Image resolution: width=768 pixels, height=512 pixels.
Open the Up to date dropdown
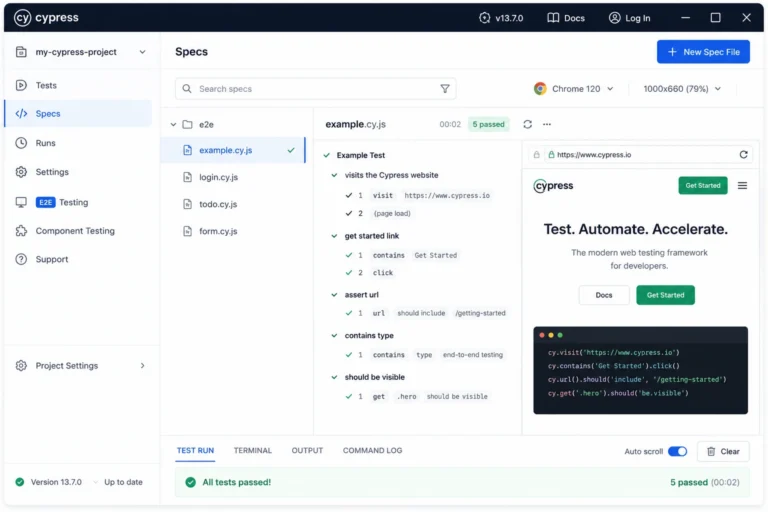(119, 482)
